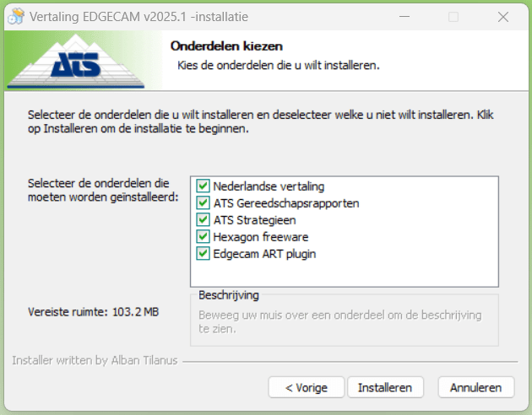Toggle the Hexagon freeware checkbox
Image resolution: width=532 pixels, height=415 pixels.
pos(203,236)
